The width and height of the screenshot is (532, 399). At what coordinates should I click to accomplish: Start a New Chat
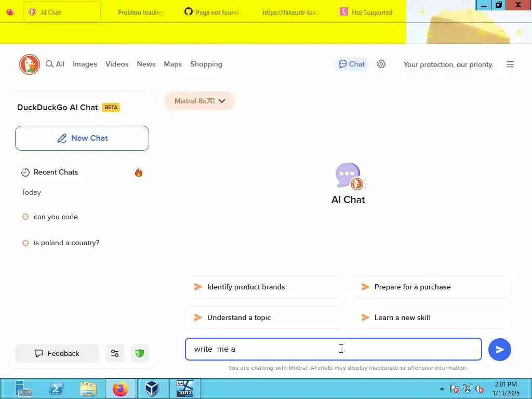(82, 138)
